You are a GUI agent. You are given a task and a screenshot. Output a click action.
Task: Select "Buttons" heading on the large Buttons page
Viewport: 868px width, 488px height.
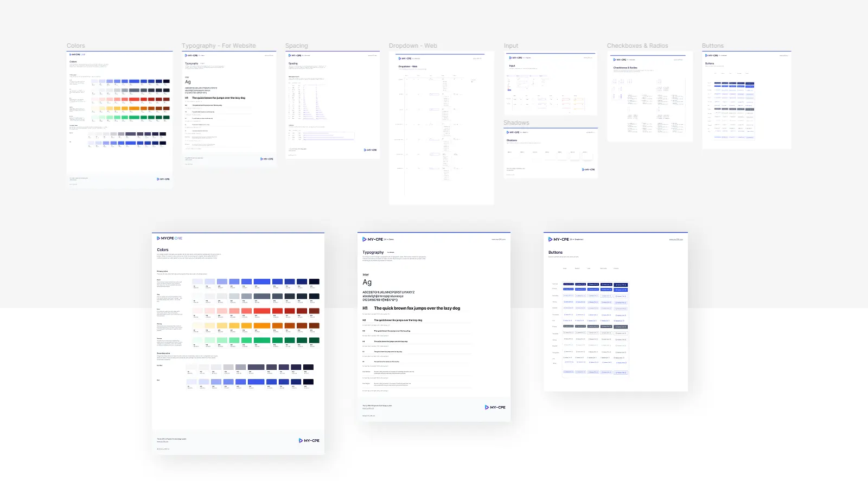(556, 252)
